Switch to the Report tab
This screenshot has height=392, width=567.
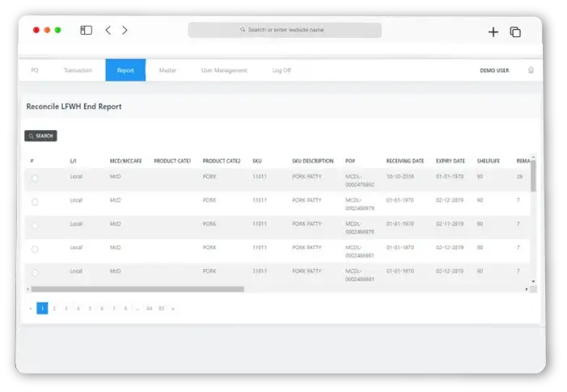click(125, 70)
